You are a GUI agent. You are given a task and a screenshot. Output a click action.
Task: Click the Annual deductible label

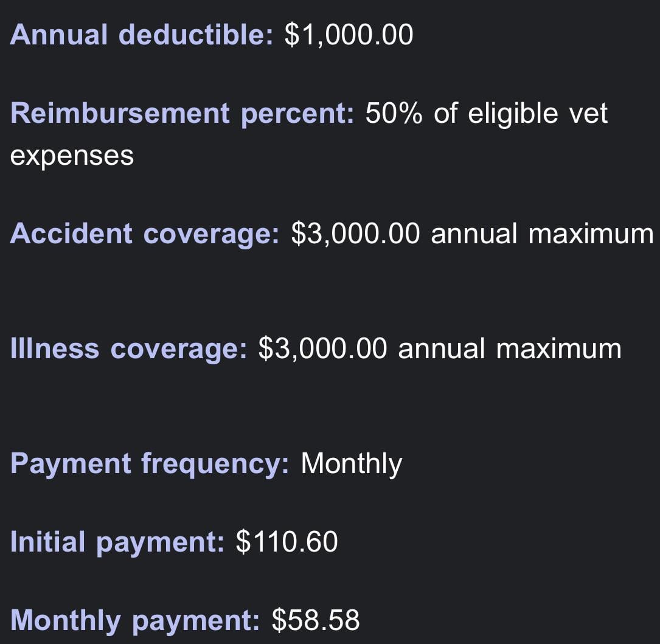(x=141, y=35)
